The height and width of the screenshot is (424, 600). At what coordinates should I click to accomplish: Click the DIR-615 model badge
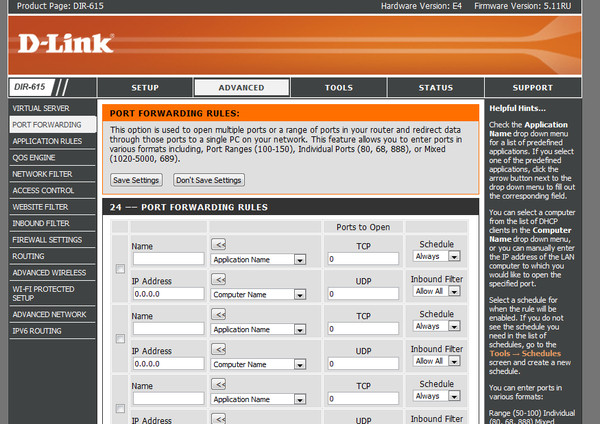click(x=30, y=87)
